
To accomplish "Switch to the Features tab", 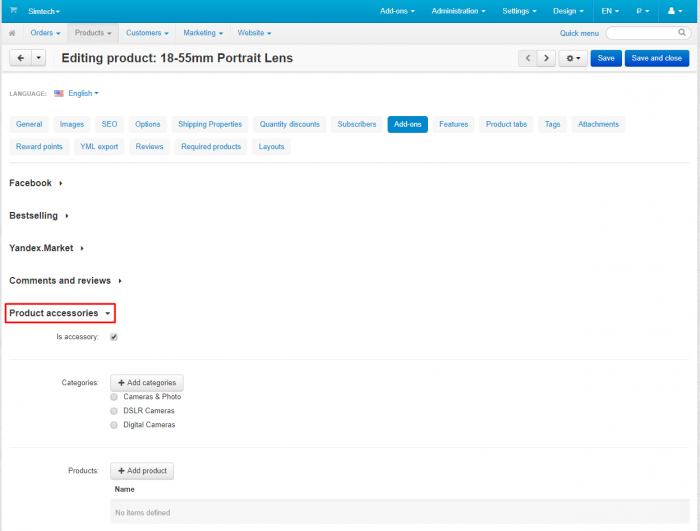I will (x=454, y=124).
